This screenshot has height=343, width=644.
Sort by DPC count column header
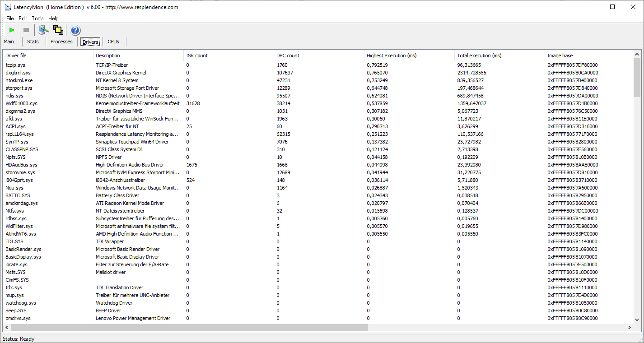(x=319, y=56)
